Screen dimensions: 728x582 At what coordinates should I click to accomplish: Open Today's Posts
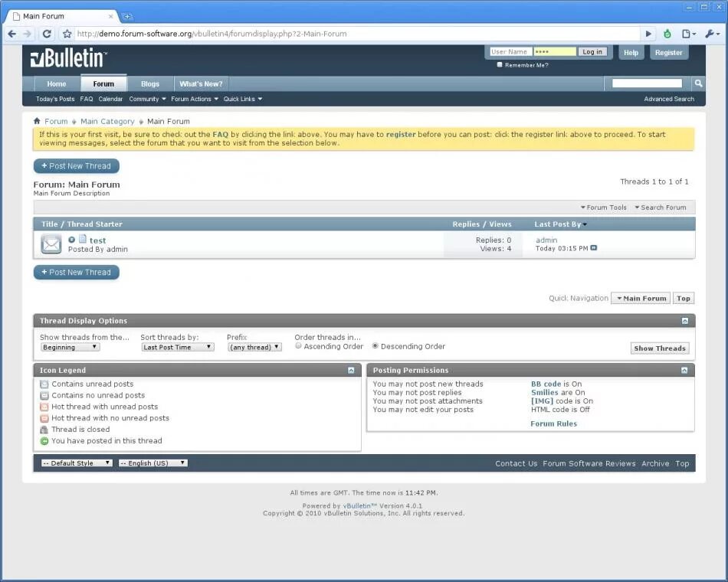tap(55, 99)
